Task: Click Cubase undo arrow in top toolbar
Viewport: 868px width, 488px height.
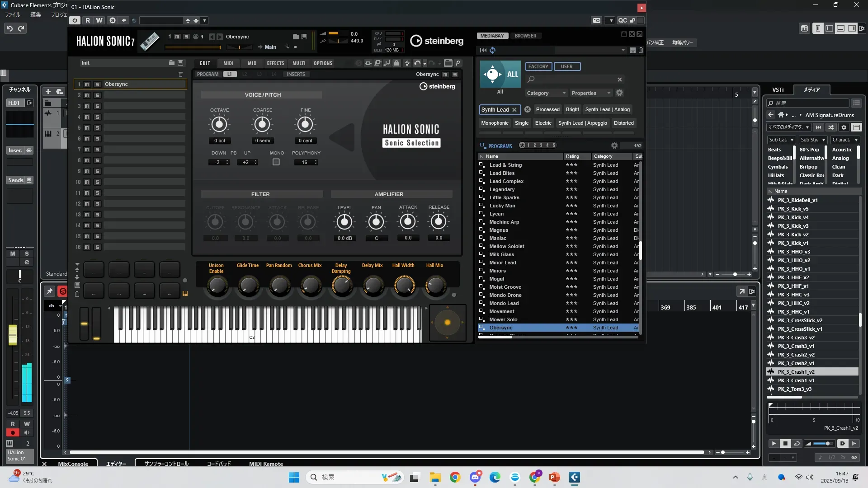Action: (x=9, y=28)
